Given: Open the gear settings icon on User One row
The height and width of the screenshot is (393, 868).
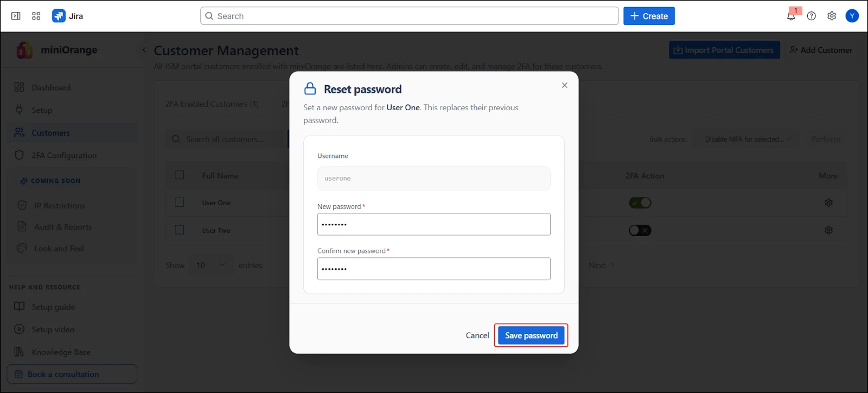Looking at the screenshot, I should click(x=828, y=202).
